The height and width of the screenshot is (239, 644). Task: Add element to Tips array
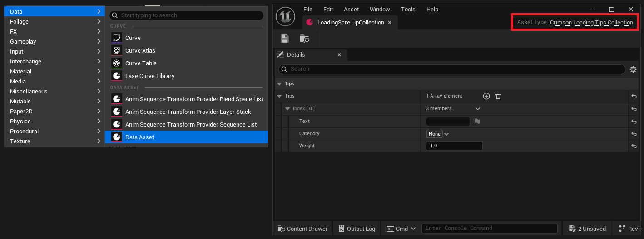[486, 96]
